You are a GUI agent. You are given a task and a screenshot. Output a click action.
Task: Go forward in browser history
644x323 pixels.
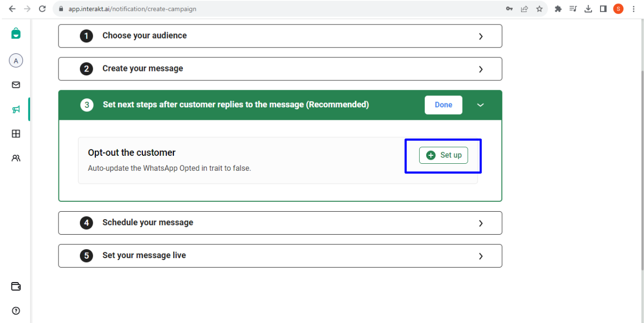(27, 8)
